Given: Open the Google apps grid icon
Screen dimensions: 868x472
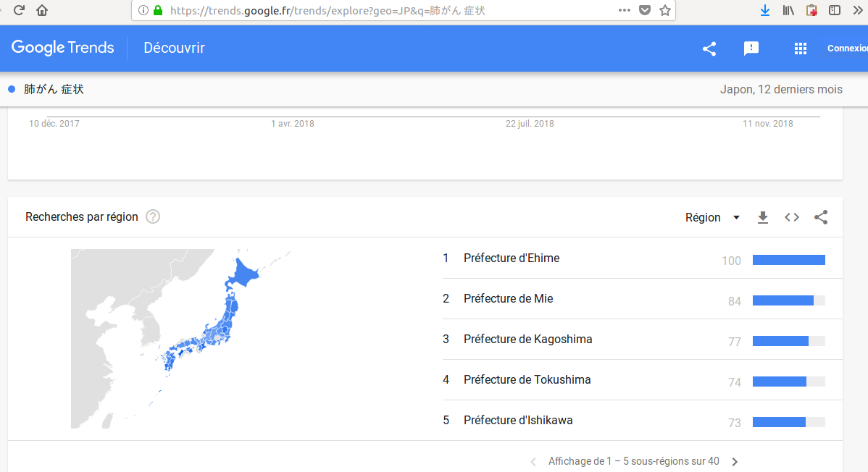Looking at the screenshot, I should (801, 49).
